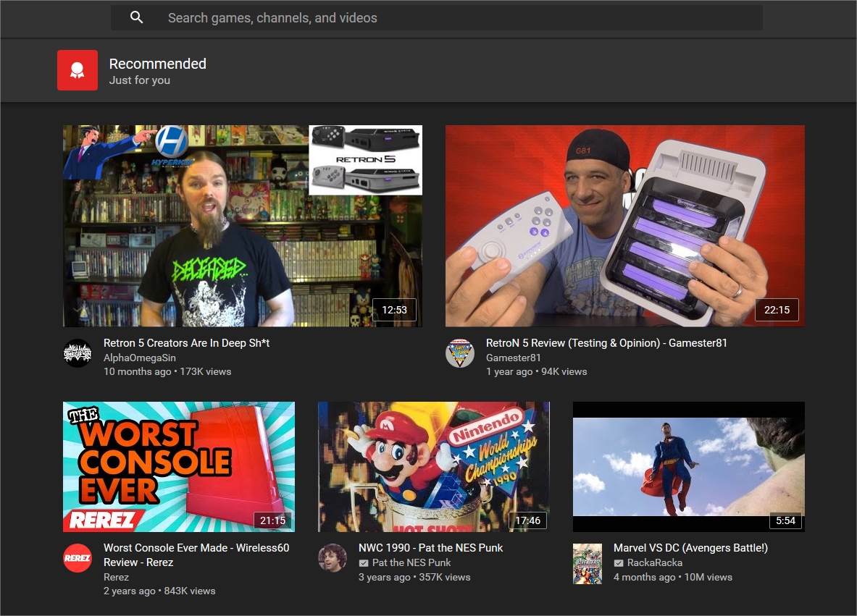This screenshot has width=857, height=616.
Task: Focus the search games, channels, and videos field
Action: pyautogui.click(x=437, y=18)
